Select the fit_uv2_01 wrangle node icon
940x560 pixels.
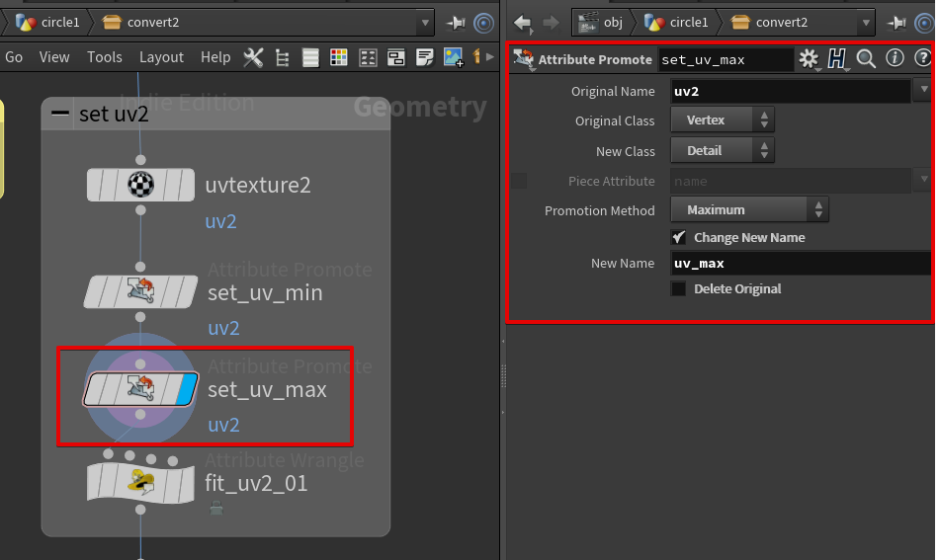(x=141, y=483)
